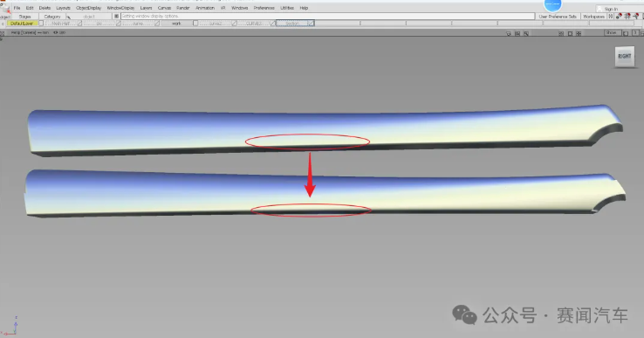Click the object pick mode field

pos(89,17)
